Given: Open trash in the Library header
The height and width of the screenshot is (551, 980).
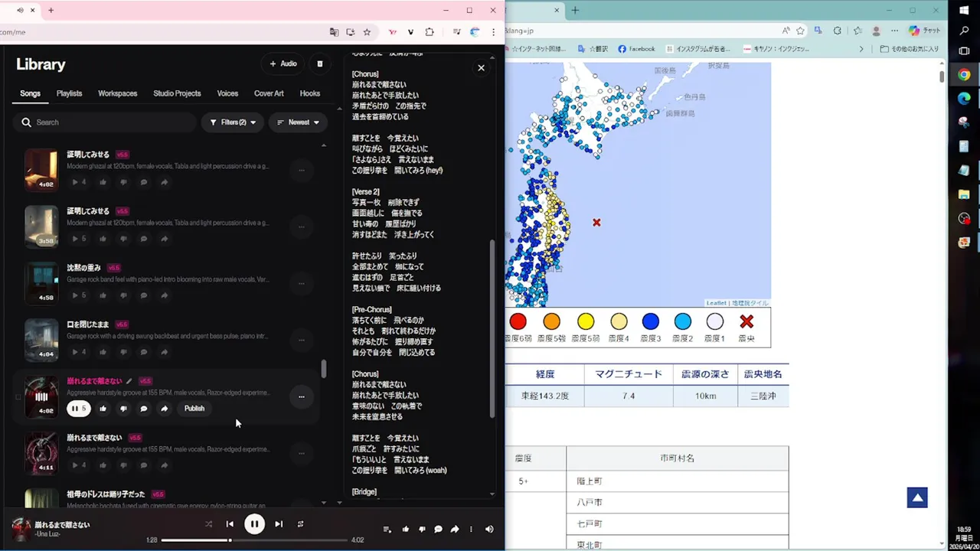Looking at the screenshot, I should point(320,64).
